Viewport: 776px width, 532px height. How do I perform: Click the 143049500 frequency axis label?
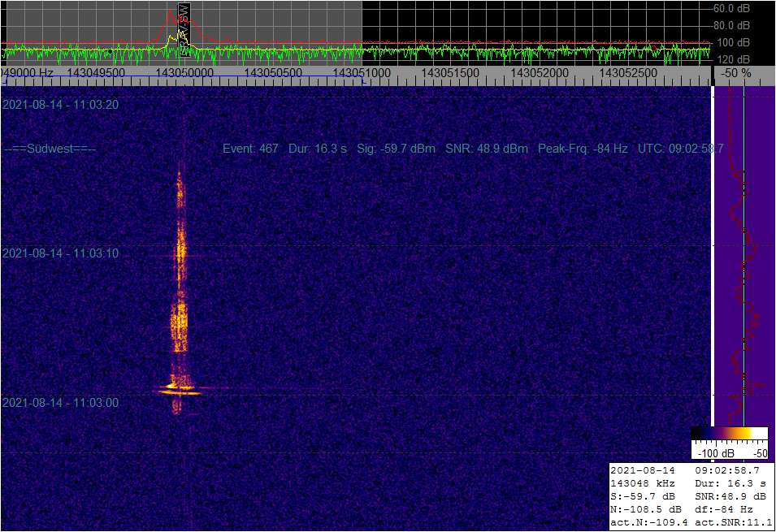click(96, 73)
